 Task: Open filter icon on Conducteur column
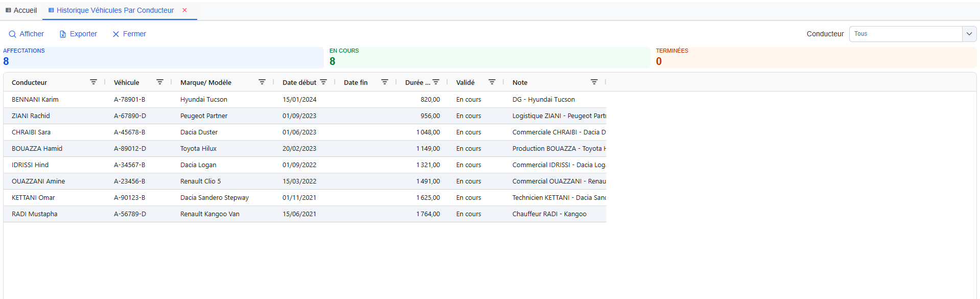click(94, 82)
